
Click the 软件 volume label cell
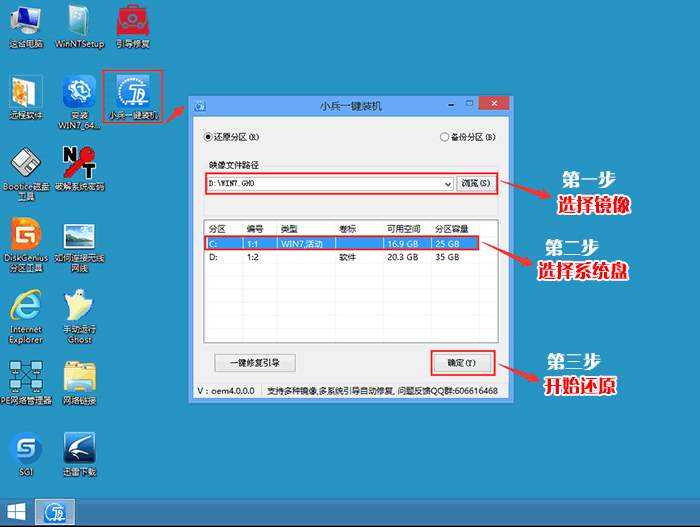(x=347, y=257)
